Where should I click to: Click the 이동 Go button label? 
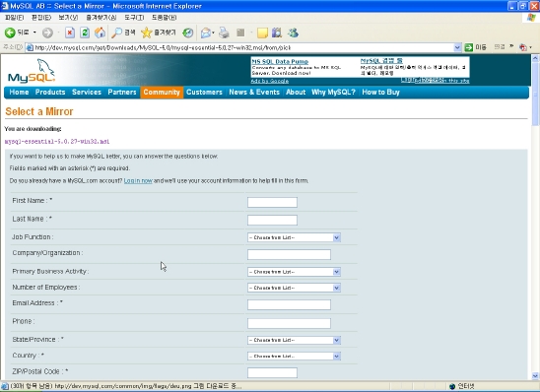click(x=481, y=47)
